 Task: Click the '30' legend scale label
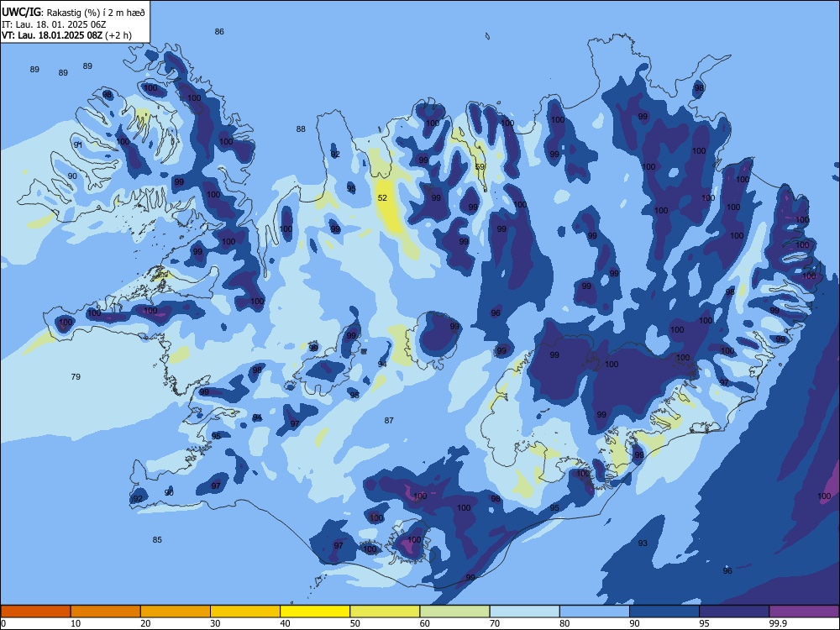(x=215, y=623)
